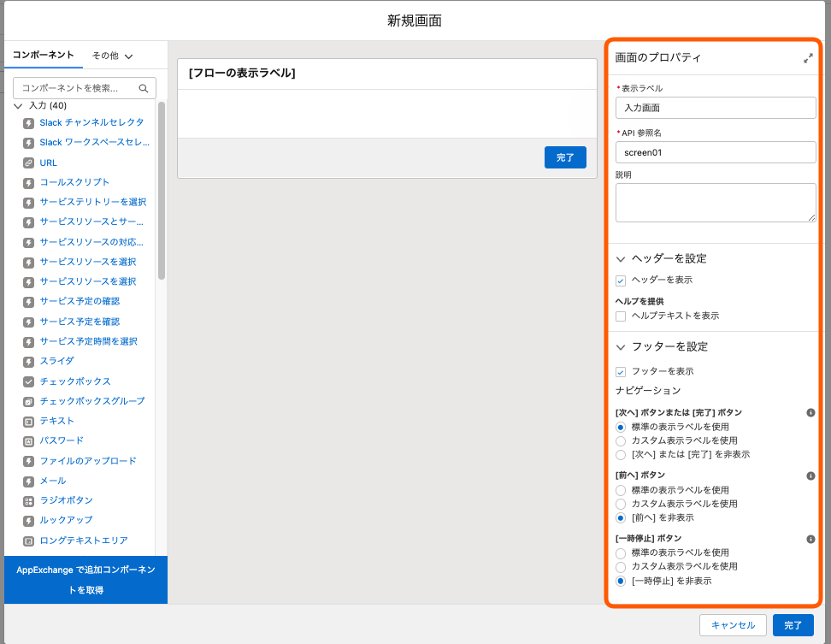Click the 説明 text area
Image resolution: width=831 pixels, height=644 pixels.
(x=716, y=203)
